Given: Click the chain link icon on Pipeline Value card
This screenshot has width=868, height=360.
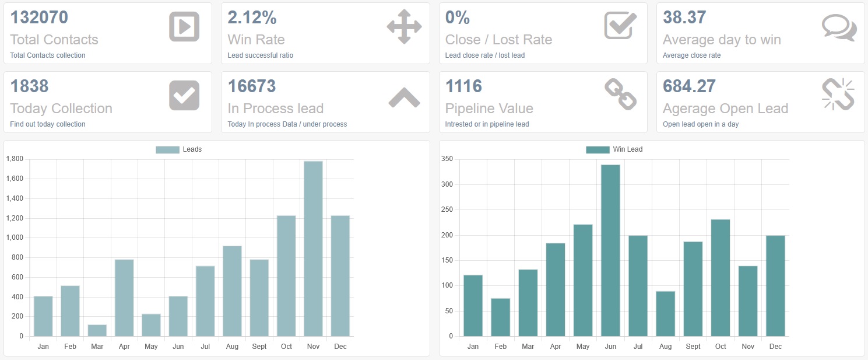Looking at the screenshot, I should [620, 95].
